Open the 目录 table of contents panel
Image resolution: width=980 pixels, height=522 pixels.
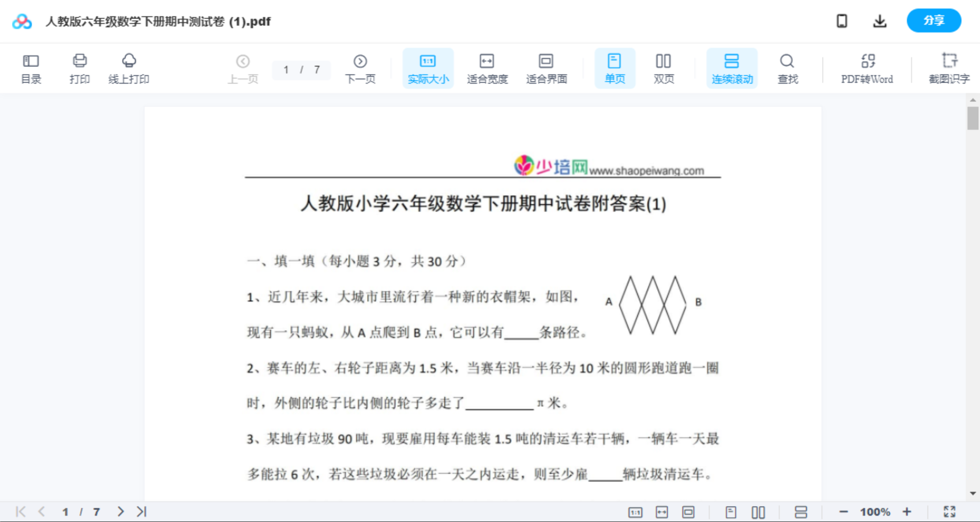click(31, 68)
